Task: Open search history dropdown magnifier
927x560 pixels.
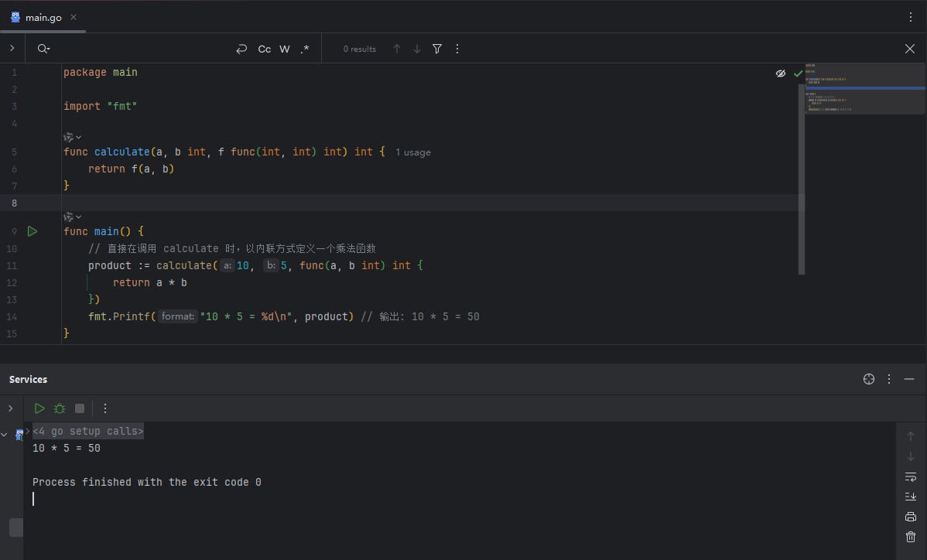Action: pos(43,49)
